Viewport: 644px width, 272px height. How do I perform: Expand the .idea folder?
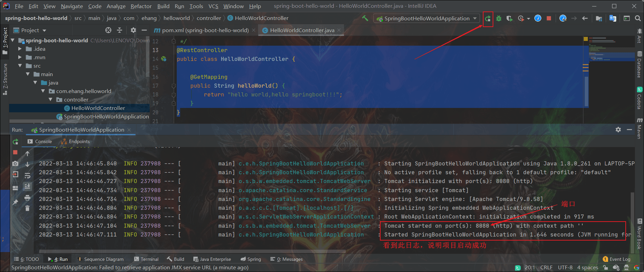tap(20, 49)
